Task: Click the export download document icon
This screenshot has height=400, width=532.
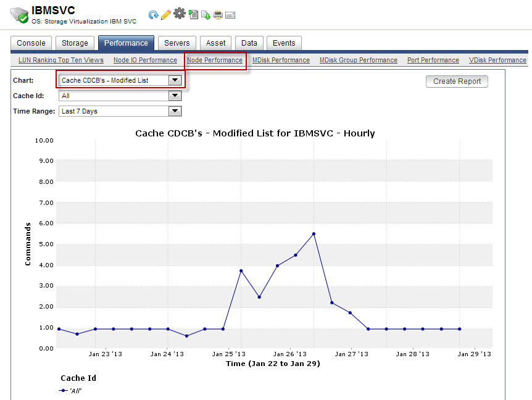Action: [206, 15]
